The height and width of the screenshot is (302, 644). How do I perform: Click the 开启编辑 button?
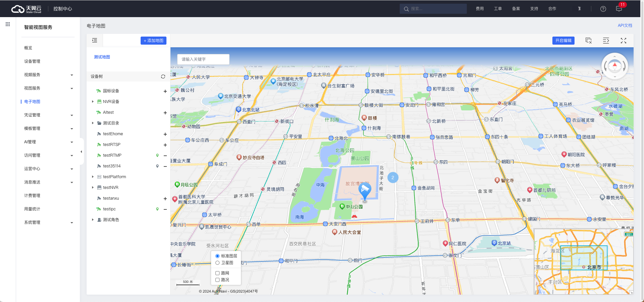[563, 41]
